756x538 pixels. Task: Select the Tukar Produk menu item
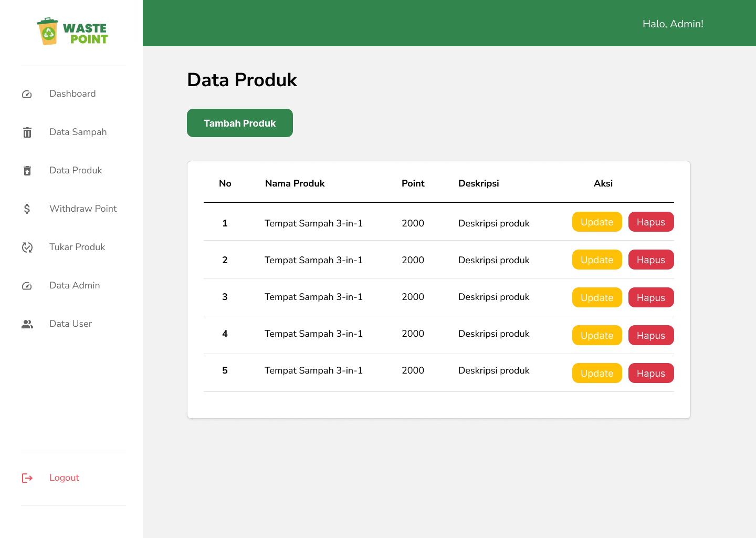coord(77,247)
